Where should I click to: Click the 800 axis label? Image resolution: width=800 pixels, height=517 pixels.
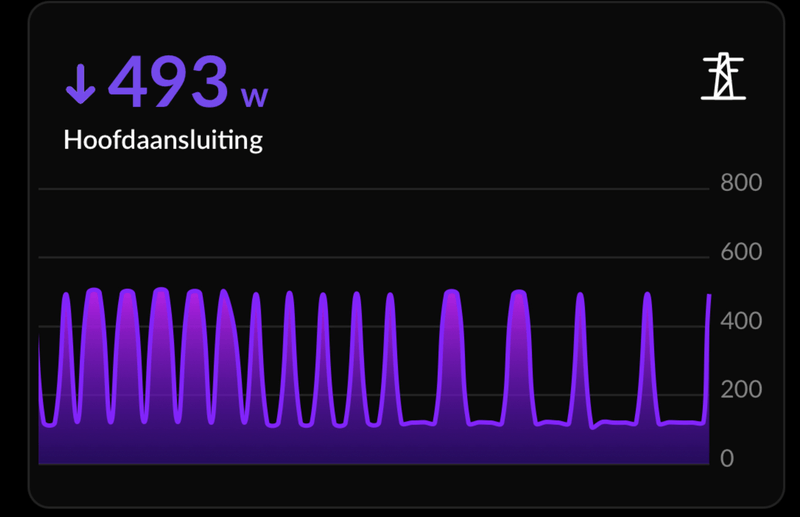[x=741, y=183]
